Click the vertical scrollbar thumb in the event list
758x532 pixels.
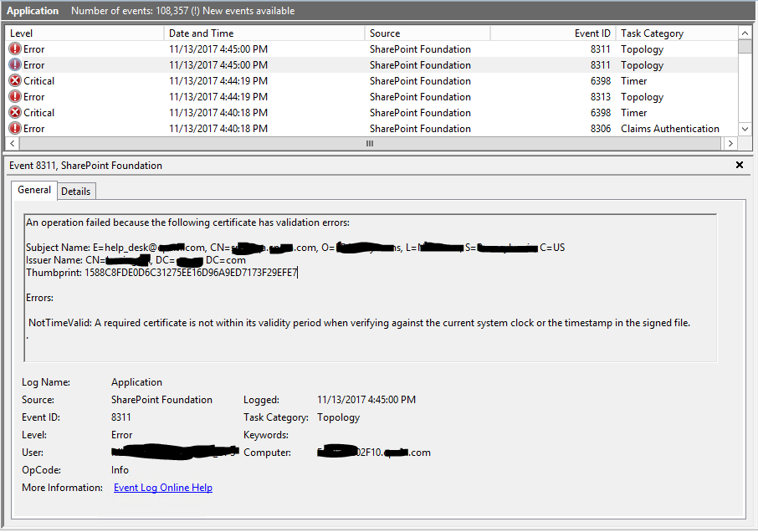tap(745, 47)
